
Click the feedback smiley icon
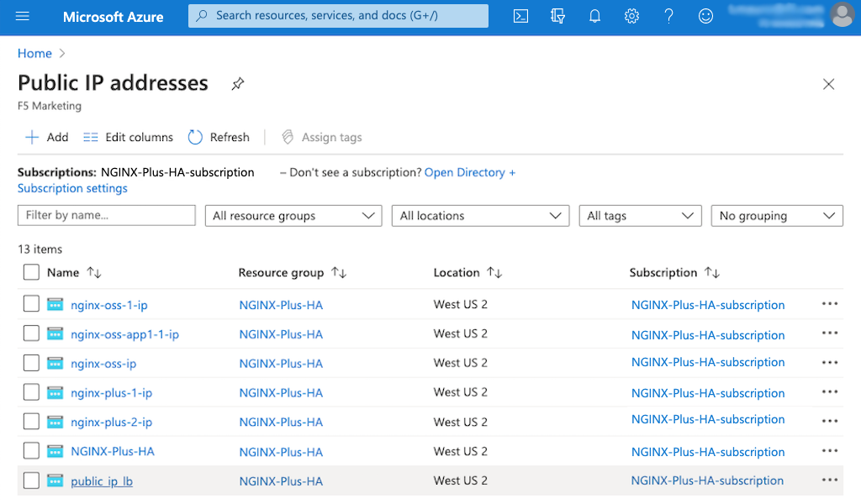click(706, 16)
